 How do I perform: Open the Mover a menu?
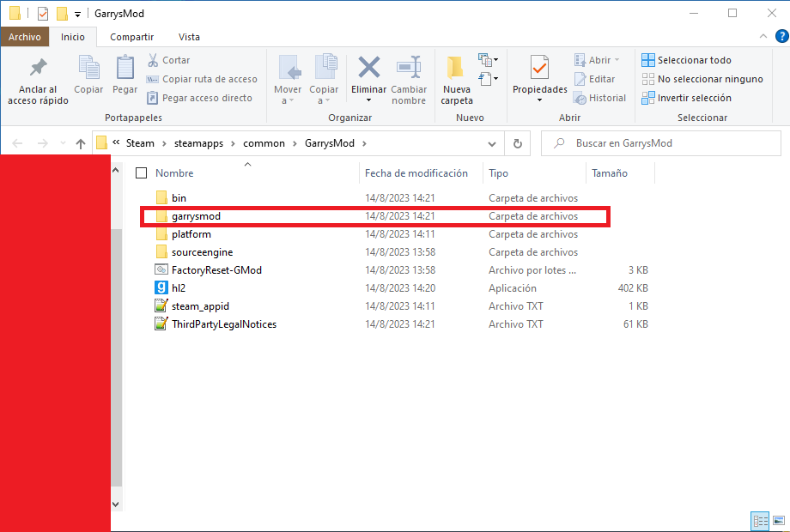click(x=288, y=81)
